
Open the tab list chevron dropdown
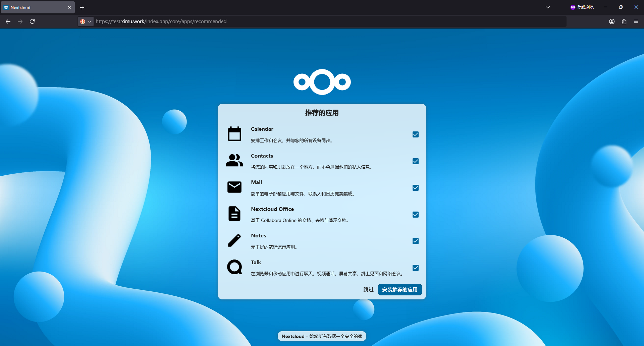pos(548,7)
